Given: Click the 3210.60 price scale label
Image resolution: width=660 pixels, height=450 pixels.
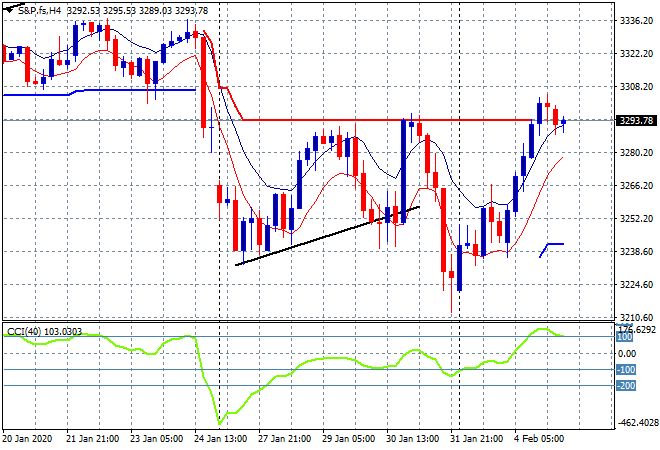Looking at the screenshot, I should coord(636,317).
